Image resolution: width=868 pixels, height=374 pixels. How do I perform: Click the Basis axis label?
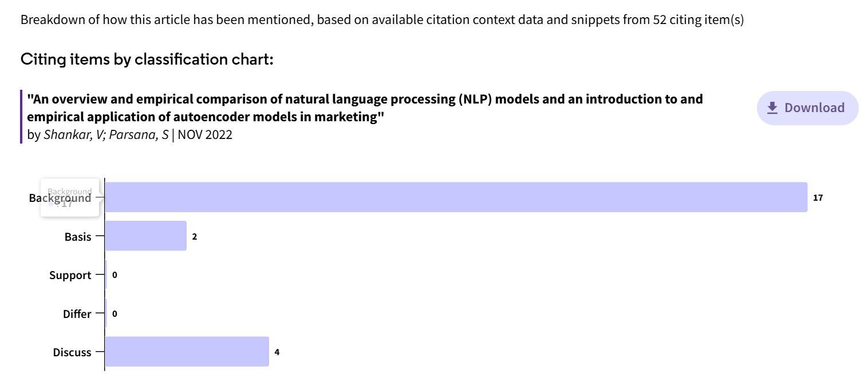(78, 237)
